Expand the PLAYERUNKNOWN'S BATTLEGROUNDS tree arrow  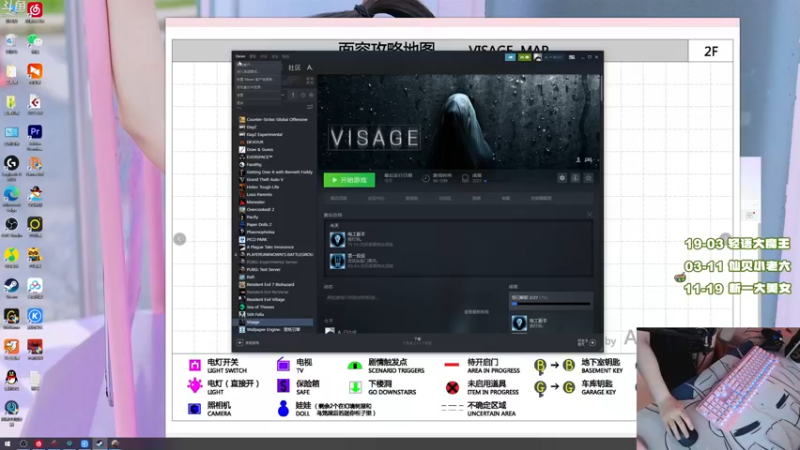coord(236,254)
